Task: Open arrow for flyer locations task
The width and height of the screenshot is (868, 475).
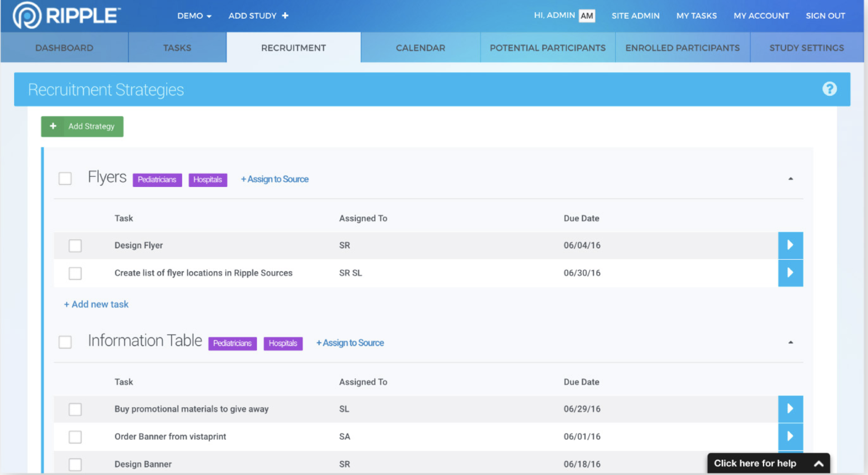Action: click(790, 273)
